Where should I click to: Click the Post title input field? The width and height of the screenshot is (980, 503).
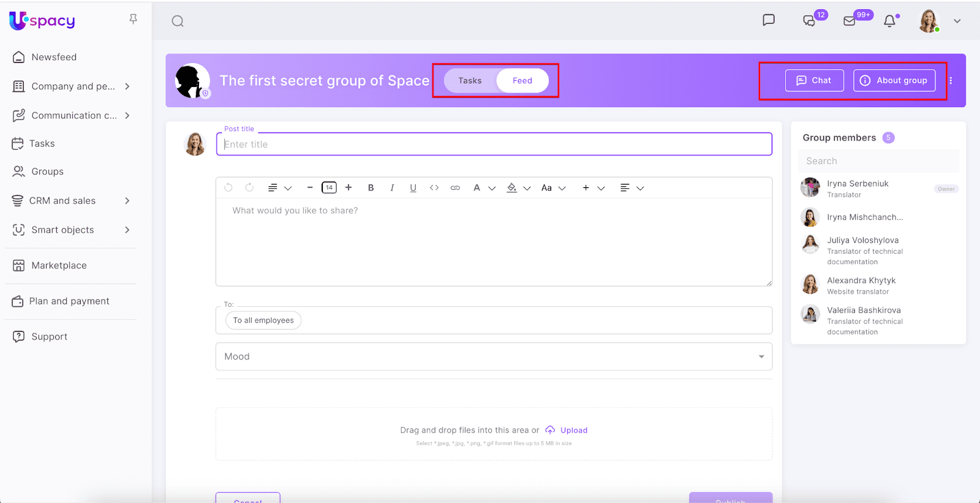[494, 145]
